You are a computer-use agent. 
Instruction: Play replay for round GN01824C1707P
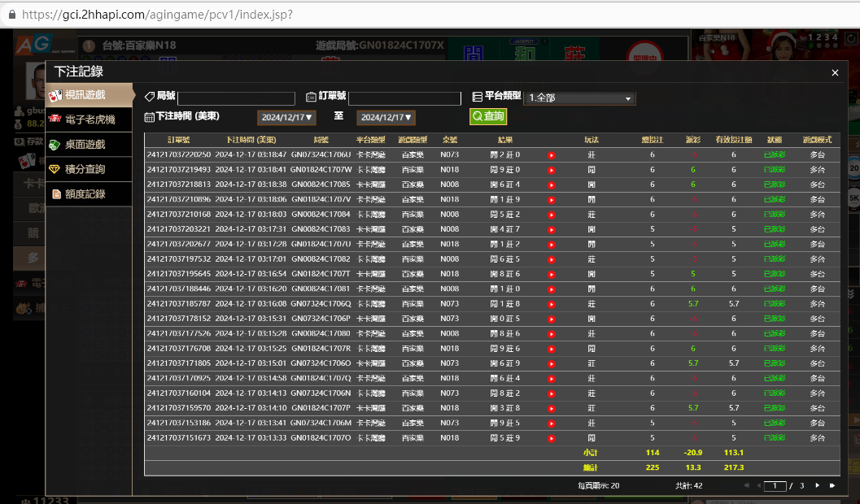coord(551,408)
